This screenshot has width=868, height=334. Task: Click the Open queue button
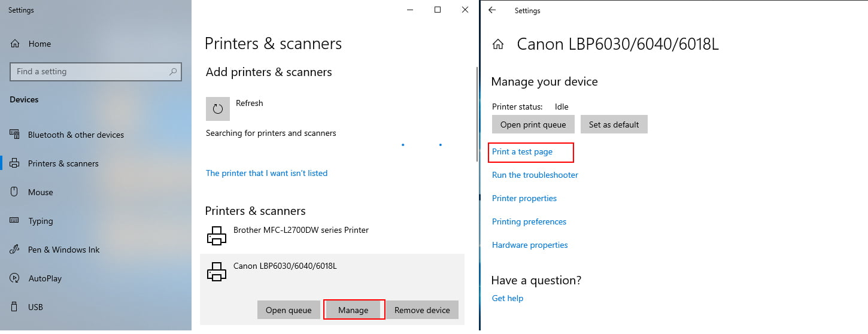pos(289,310)
